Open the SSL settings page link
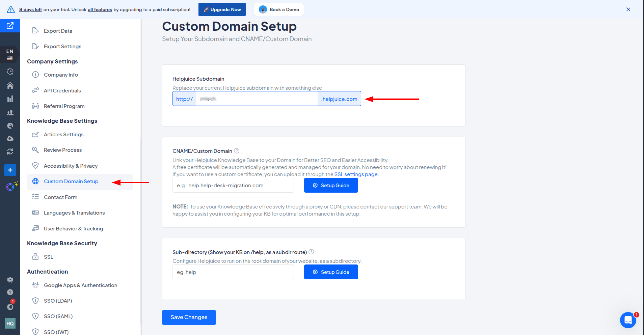The image size is (644, 335). [x=356, y=174]
